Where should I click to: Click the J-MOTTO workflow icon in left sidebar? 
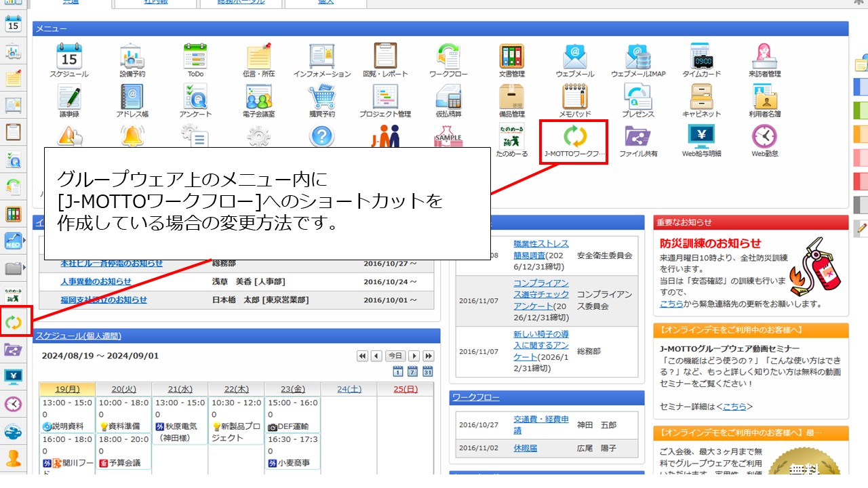pos(14,323)
